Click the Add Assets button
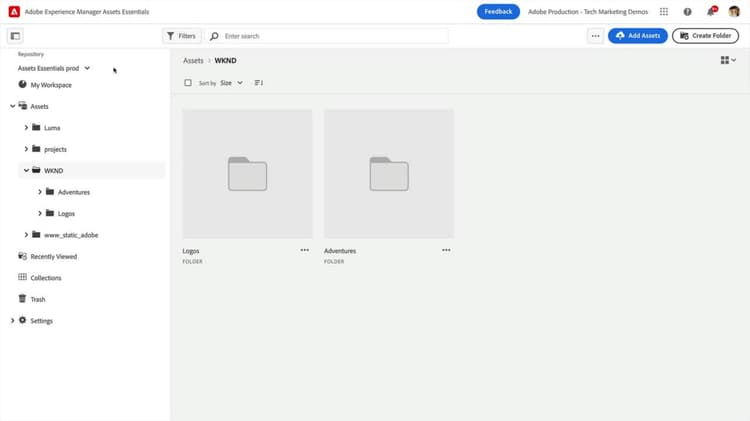 click(638, 36)
